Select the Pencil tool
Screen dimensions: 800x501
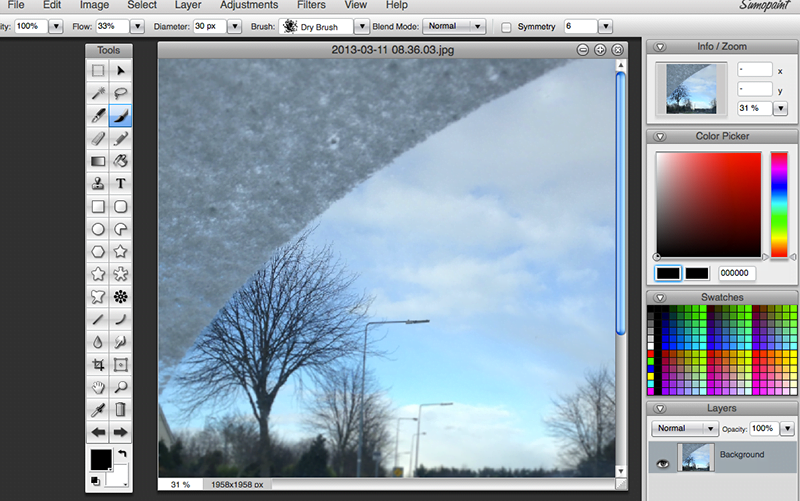point(120,138)
